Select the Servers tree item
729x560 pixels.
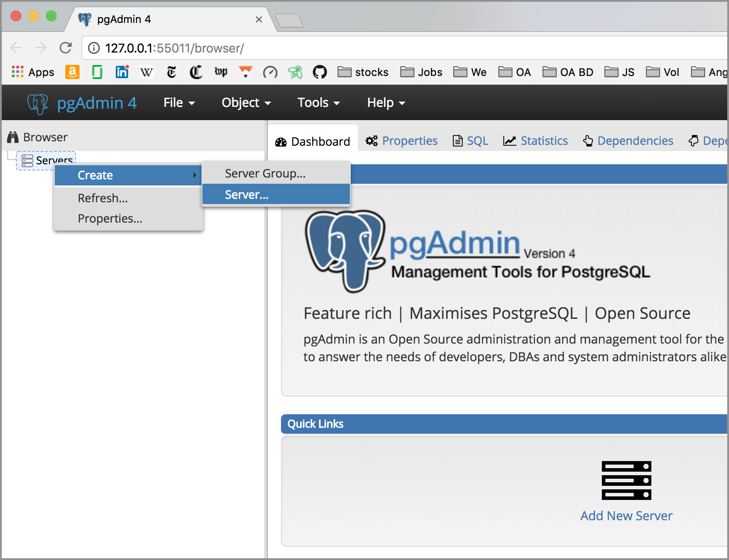46,161
